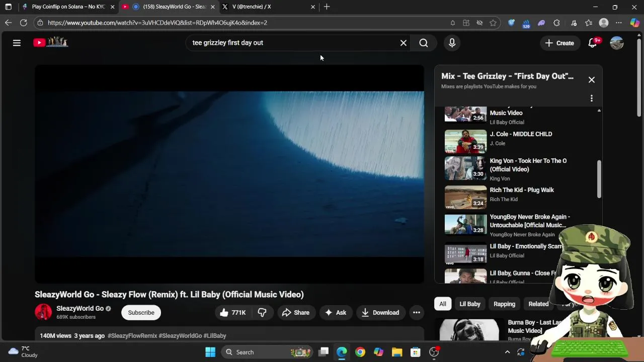Screen dimensions: 644x362
Task: Open #SleazyFlowRemix hashtag link
Action: point(132,335)
